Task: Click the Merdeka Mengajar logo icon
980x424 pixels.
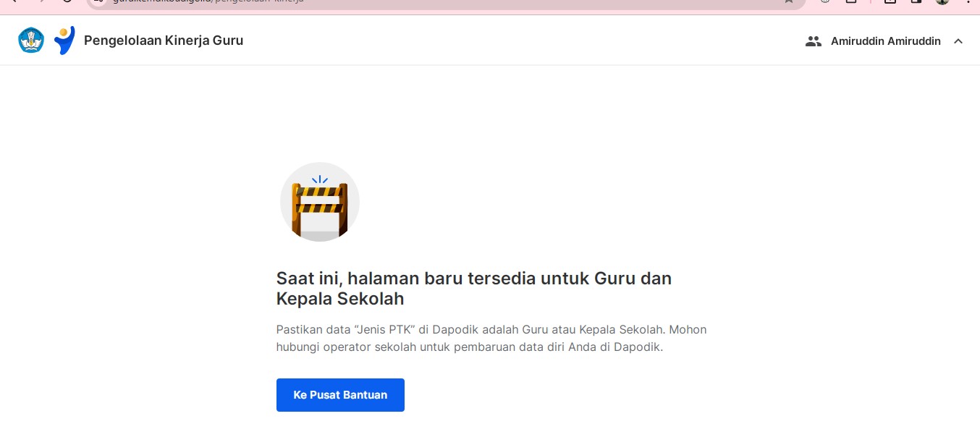Action: pos(64,41)
